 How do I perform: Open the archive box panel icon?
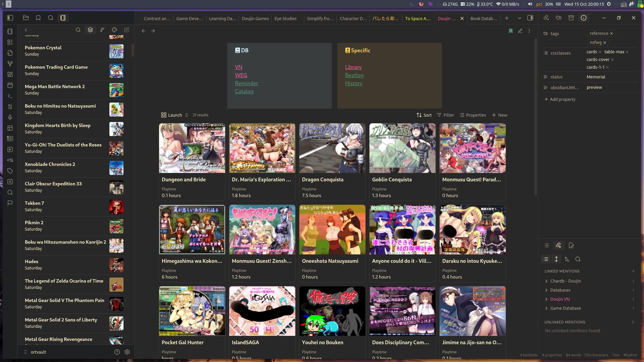[571, 18]
